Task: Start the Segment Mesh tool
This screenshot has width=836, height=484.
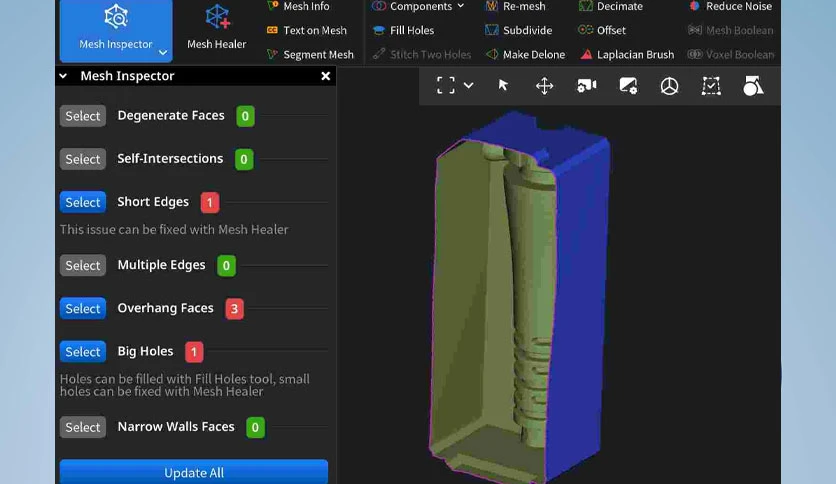Action: (310, 54)
